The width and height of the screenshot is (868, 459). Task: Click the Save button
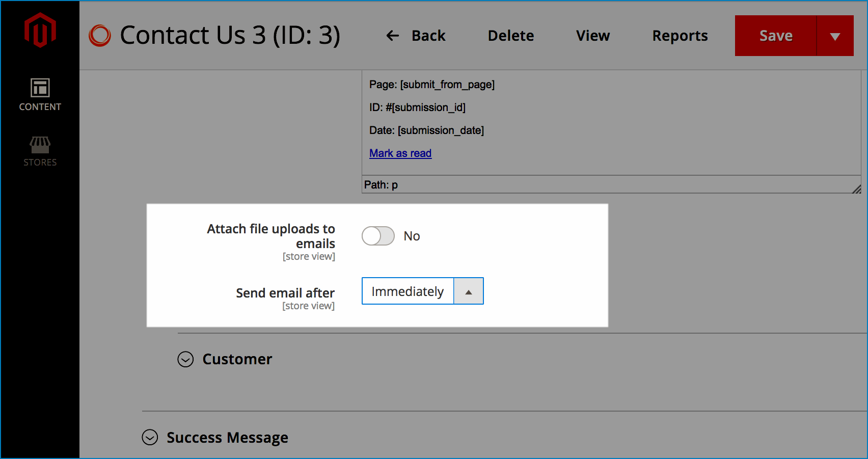[x=775, y=36]
